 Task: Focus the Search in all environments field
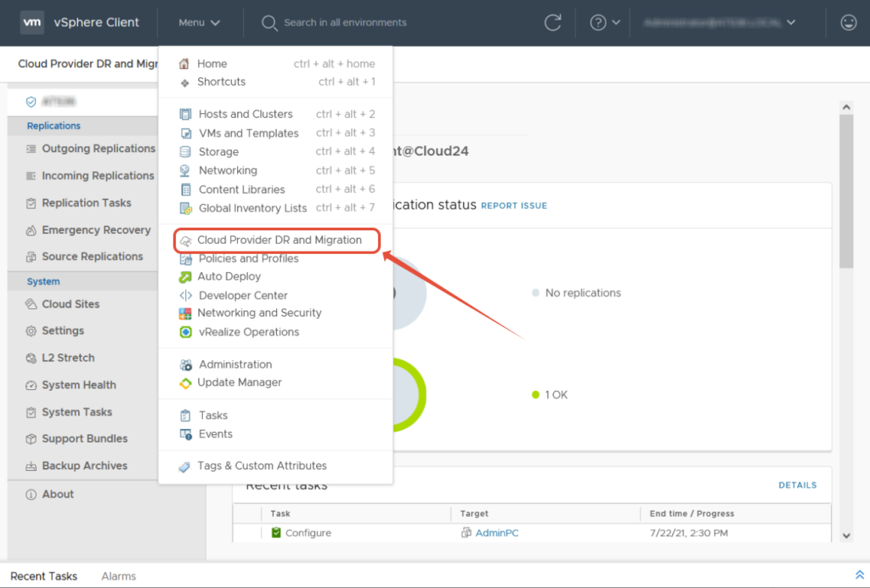point(345,23)
